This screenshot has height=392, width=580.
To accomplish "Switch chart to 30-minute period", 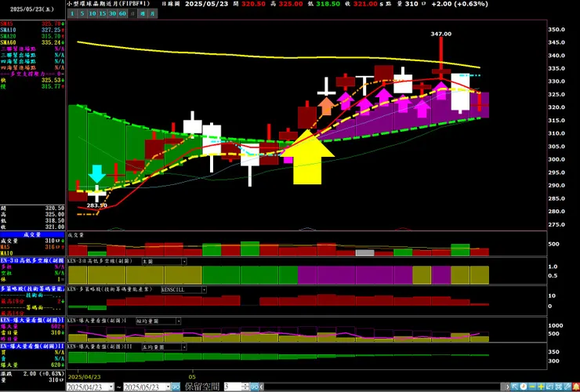I will [112, 13].
